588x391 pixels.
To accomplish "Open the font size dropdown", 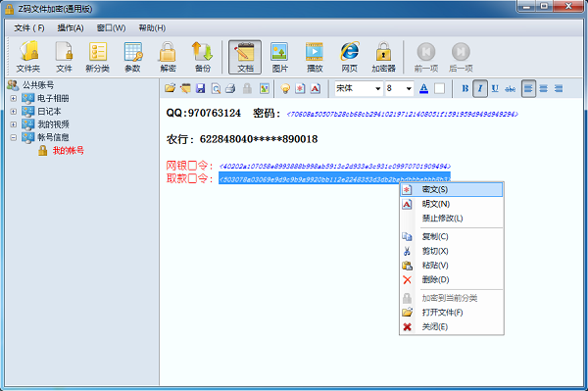I will (409, 89).
